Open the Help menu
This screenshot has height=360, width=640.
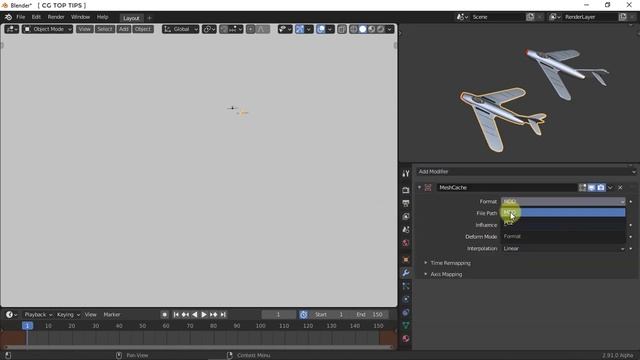tap(102, 17)
